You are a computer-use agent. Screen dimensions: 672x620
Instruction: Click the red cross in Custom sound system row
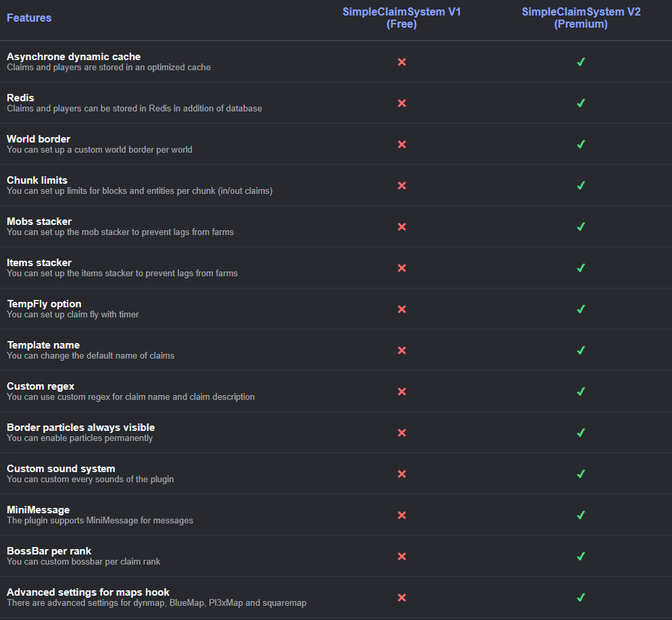point(402,474)
